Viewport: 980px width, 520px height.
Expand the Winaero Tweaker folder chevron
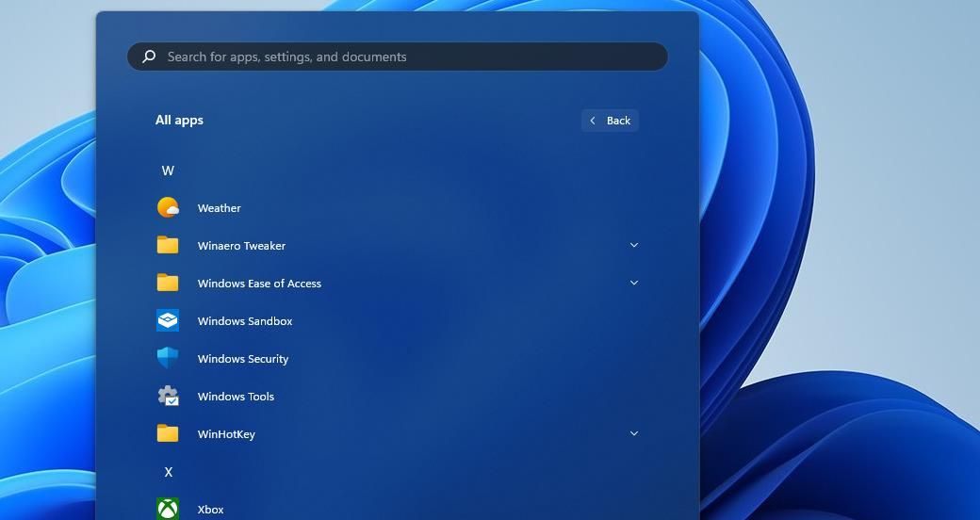pos(634,245)
